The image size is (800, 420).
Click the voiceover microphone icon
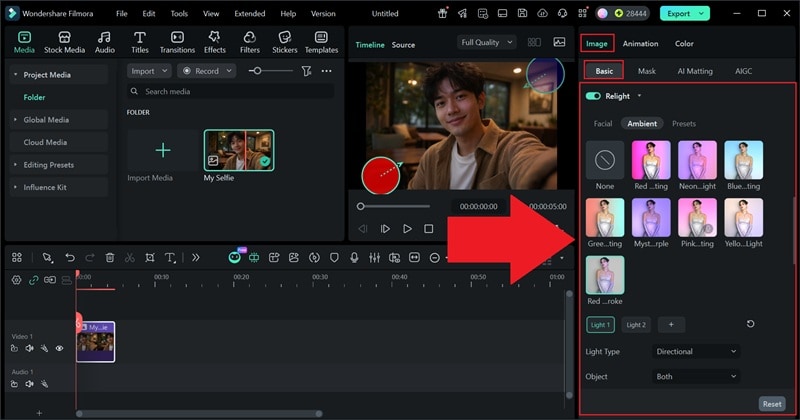click(354, 257)
